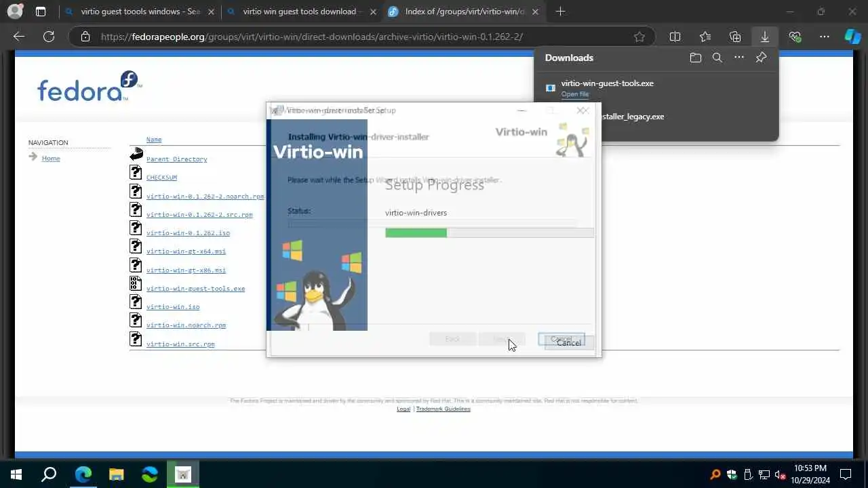Image resolution: width=868 pixels, height=488 pixels.
Task: Open the Parent Directory link
Action: [176, 159]
